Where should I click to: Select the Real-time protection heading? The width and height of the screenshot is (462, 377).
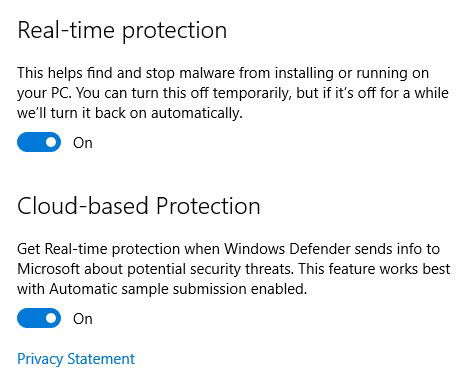122,31
